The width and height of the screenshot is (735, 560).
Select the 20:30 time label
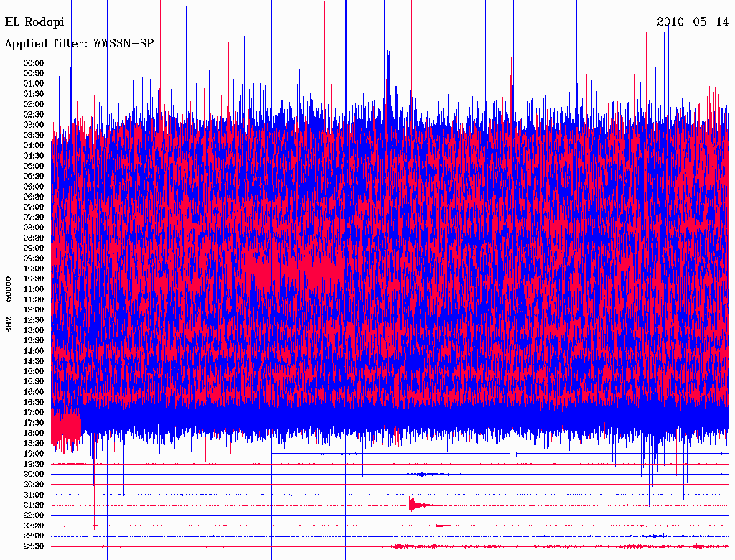tap(34, 485)
